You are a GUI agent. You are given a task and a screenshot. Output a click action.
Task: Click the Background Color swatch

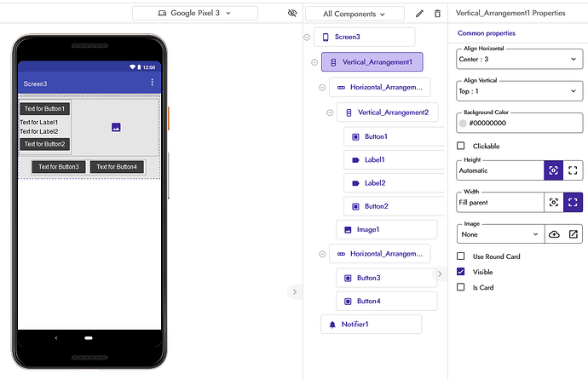(x=463, y=123)
